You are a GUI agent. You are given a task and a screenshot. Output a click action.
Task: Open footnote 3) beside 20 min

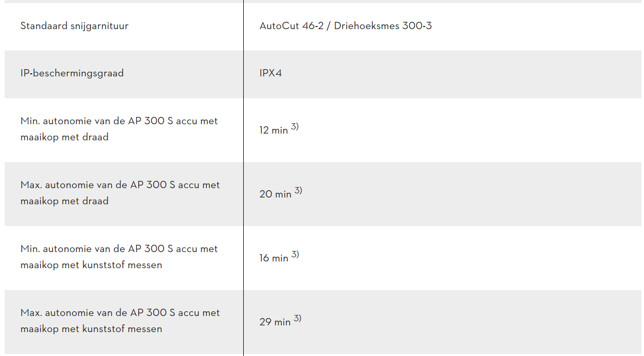pyautogui.click(x=298, y=191)
